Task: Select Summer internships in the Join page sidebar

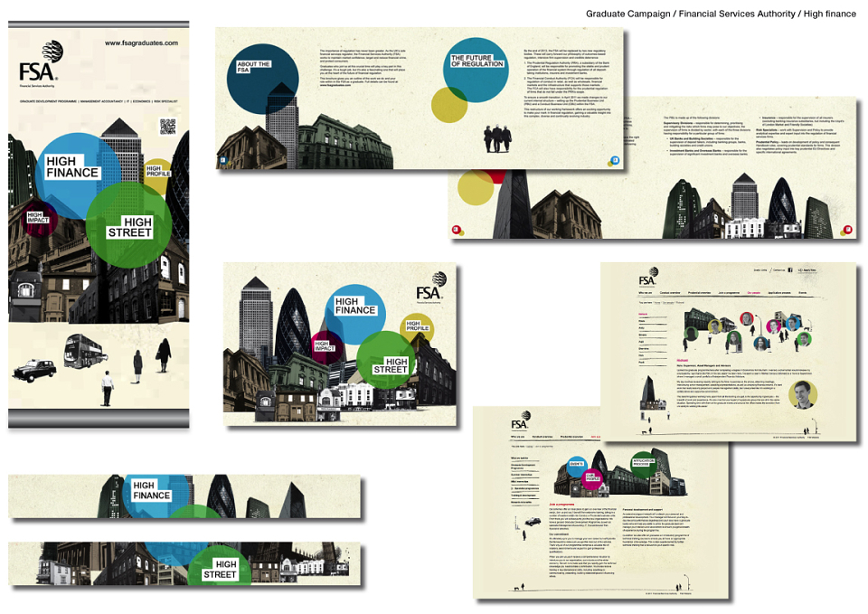Action: [522, 475]
